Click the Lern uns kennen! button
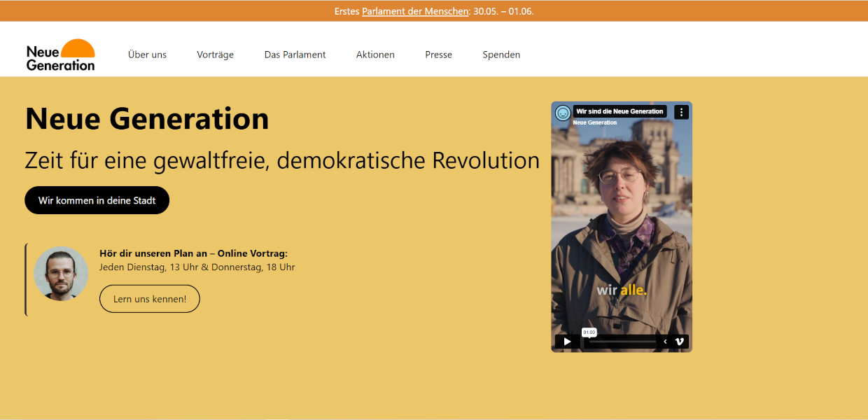 click(150, 299)
